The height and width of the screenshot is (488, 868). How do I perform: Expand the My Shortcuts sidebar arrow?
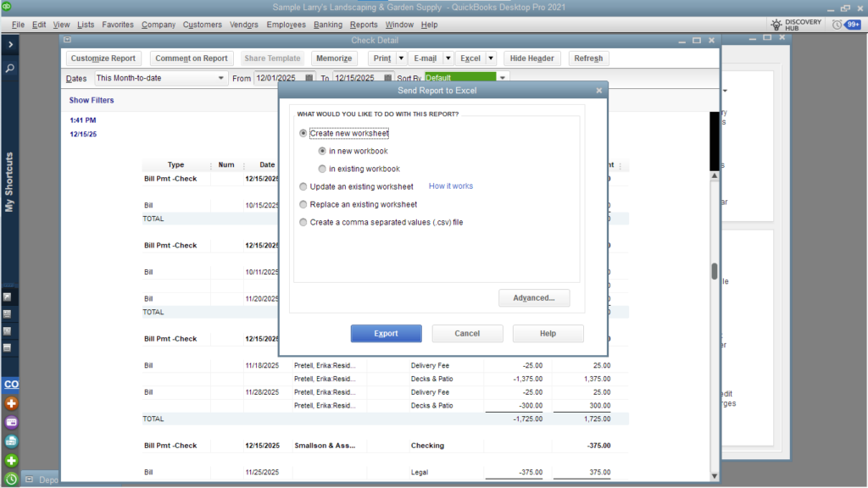pyautogui.click(x=11, y=43)
